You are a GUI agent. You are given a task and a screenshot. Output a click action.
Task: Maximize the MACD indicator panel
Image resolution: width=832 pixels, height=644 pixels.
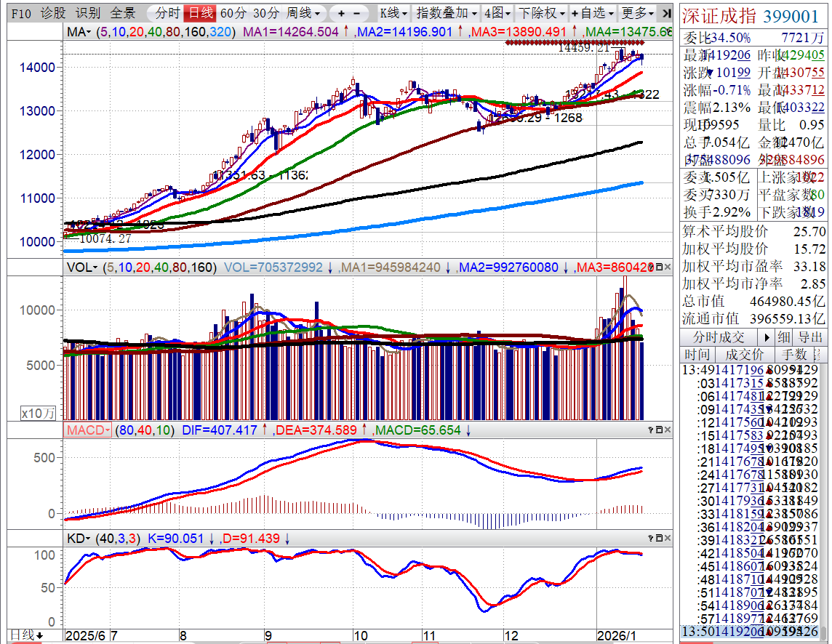[659, 430]
